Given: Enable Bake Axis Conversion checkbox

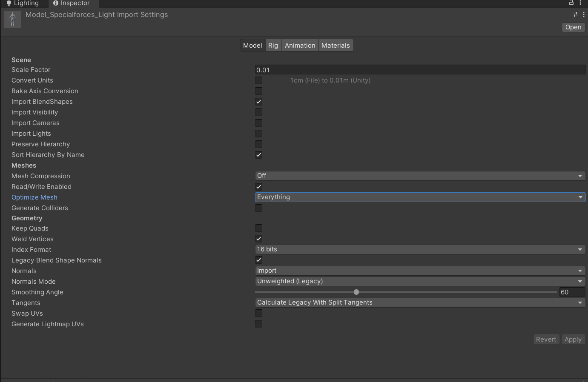Looking at the screenshot, I should tap(259, 91).
